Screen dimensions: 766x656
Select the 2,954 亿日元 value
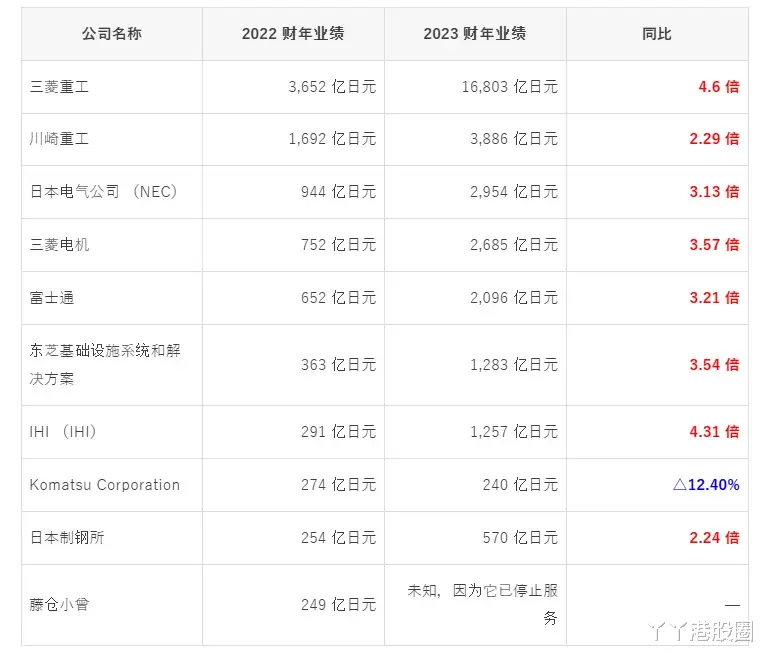click(514, 191)
